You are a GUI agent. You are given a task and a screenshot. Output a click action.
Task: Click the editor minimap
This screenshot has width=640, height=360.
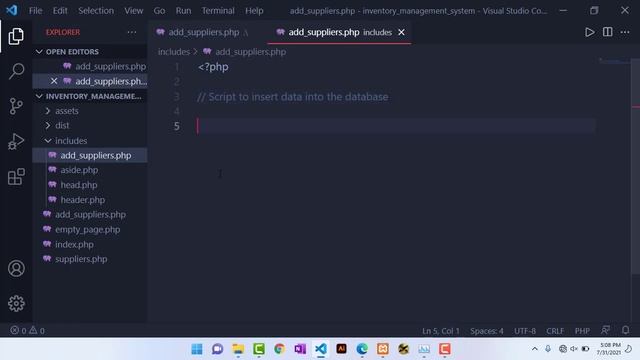[x=614, y=61]
